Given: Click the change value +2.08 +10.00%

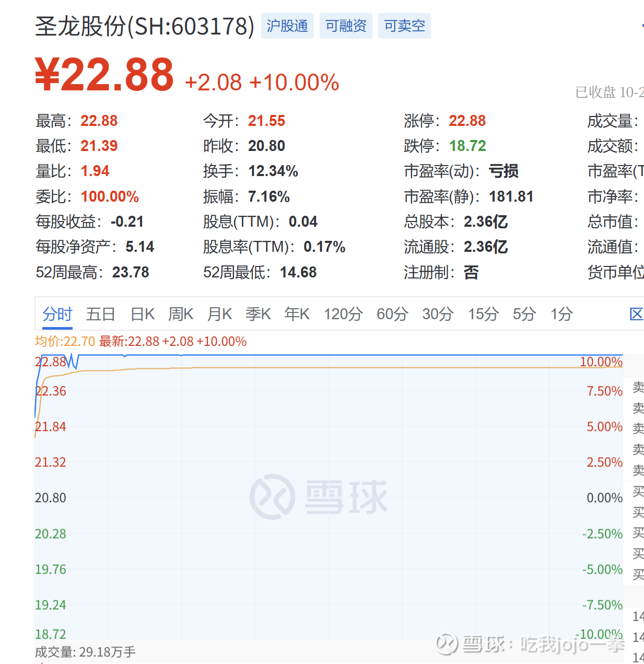Looking at the screenshot, I should [262, 83].
